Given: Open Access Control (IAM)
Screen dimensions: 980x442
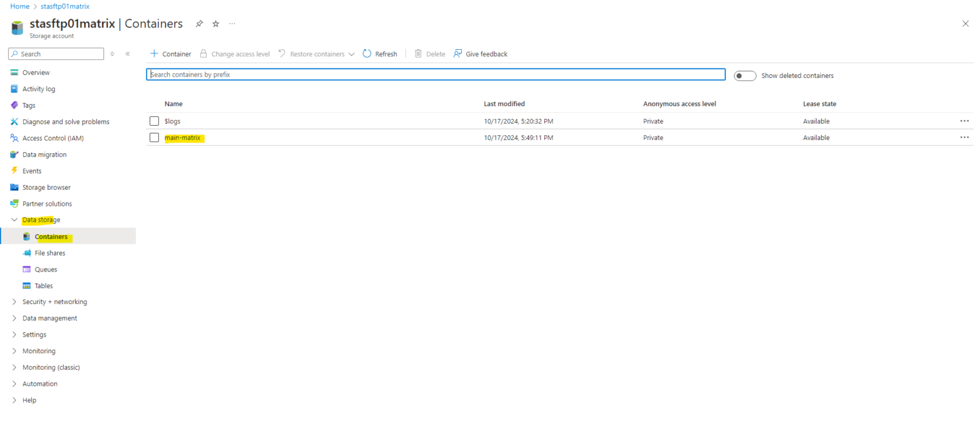Looking at the screenshot, I should tap(53, 138).
